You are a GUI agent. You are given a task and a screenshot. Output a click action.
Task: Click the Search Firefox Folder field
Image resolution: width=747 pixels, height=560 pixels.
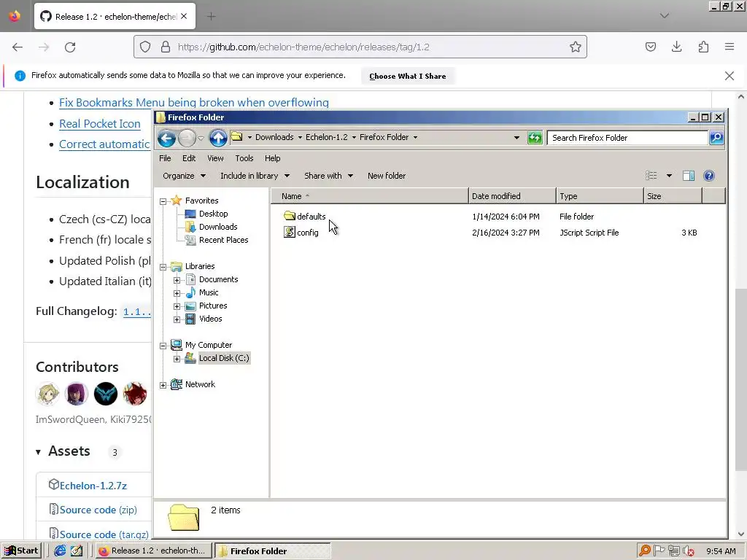tap(627, 138)
